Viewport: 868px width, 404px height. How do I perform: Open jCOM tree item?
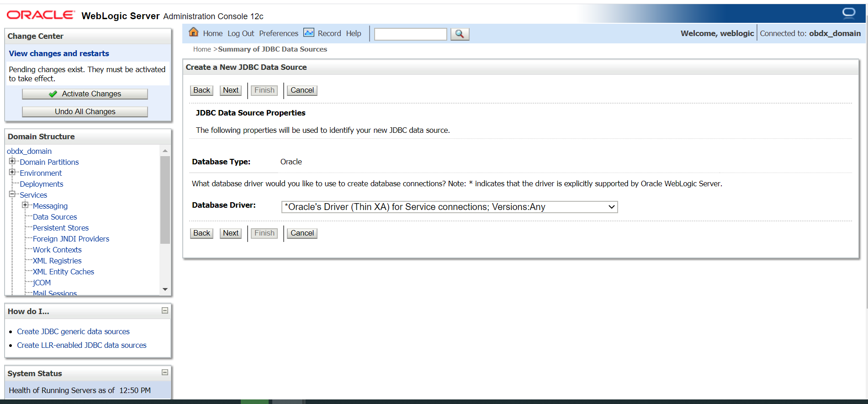point(42,283)
